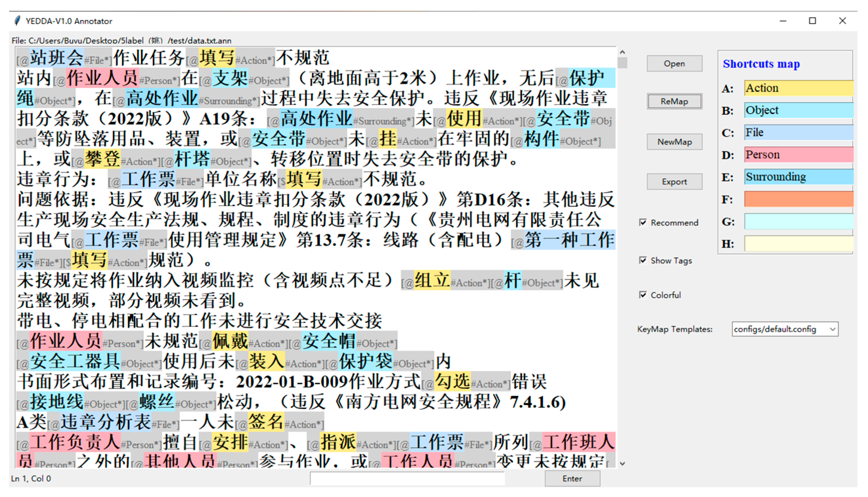Disable the Colorful checkbox

pos(643,295)
